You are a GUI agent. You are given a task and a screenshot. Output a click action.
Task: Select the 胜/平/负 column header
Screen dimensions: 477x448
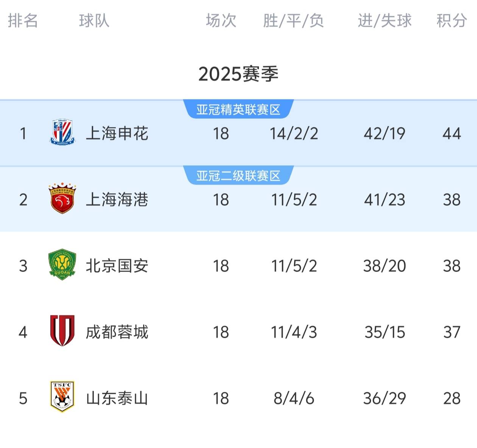pos(294,20)
